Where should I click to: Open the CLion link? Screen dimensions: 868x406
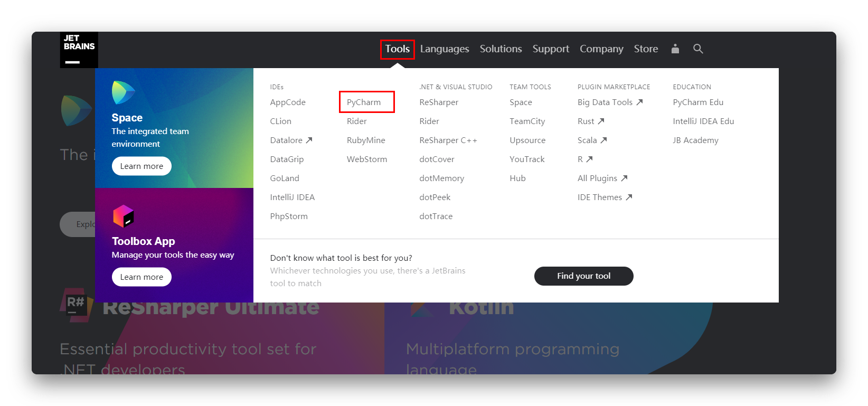[x=281, y=121]
